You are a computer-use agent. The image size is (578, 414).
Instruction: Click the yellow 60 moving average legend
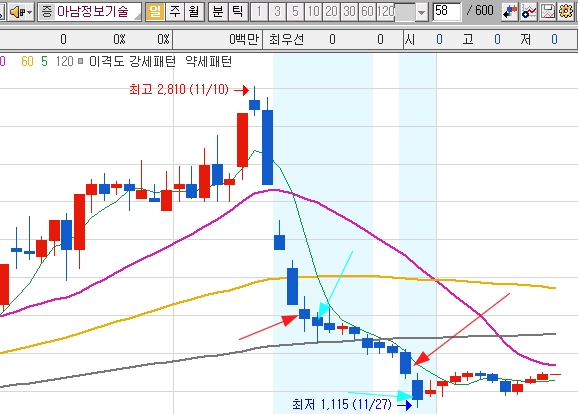coord(27,61)
